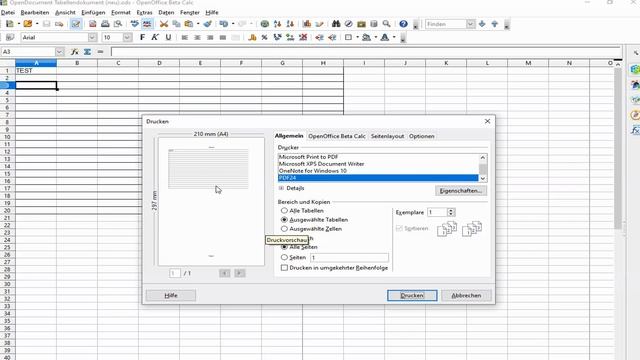Click the currency number format icon

click(252, 37)
